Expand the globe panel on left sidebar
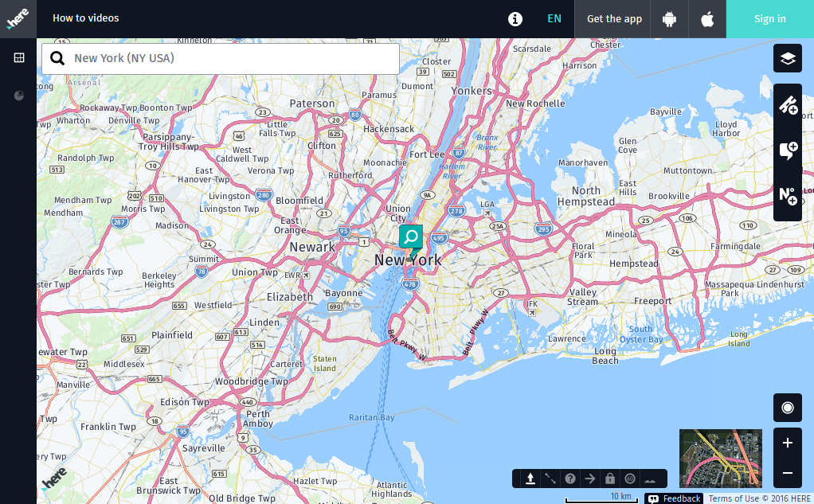 [18, 95]
